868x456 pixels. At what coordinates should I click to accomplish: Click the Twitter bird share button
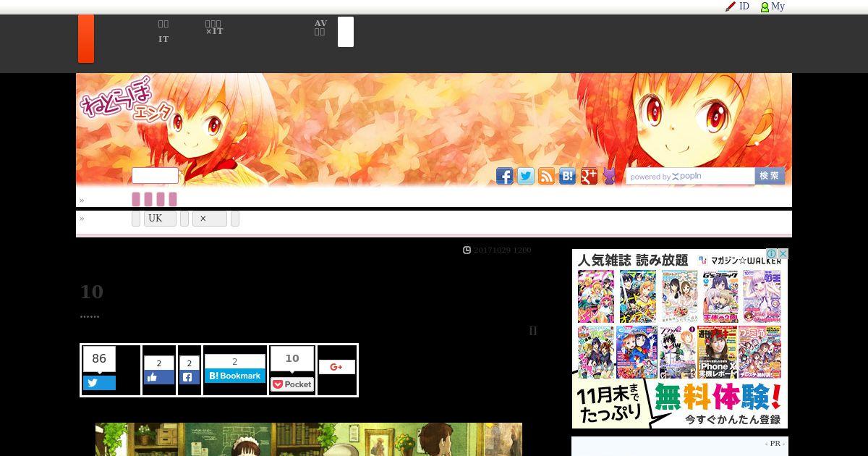(x=99, y=383)
